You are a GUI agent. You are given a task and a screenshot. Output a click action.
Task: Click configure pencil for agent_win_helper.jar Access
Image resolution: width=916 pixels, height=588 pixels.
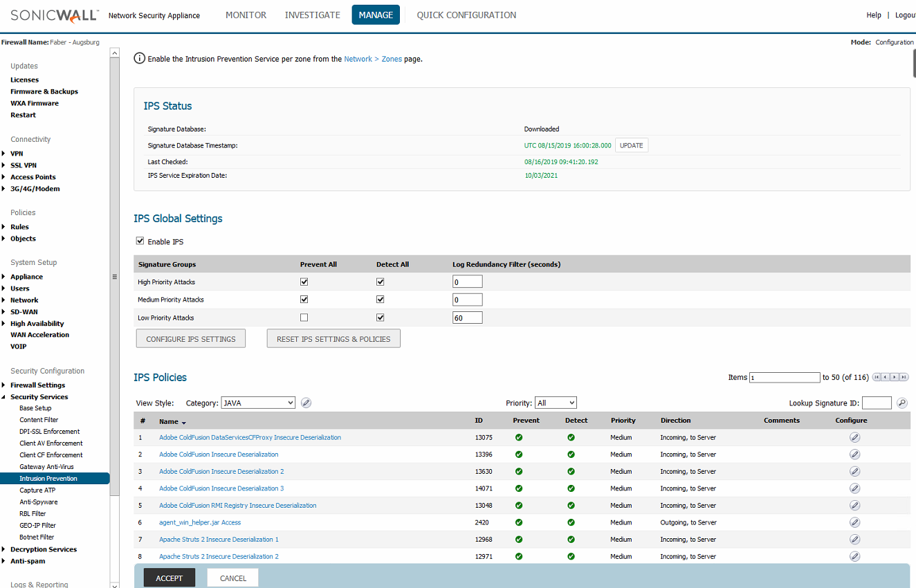point(854,522)
